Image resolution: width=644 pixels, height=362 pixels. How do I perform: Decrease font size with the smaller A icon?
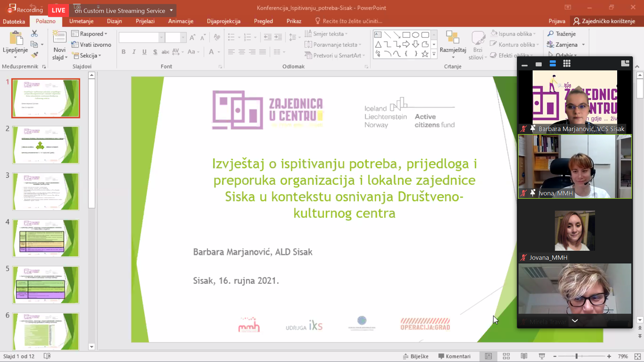(x=203, y=37)
